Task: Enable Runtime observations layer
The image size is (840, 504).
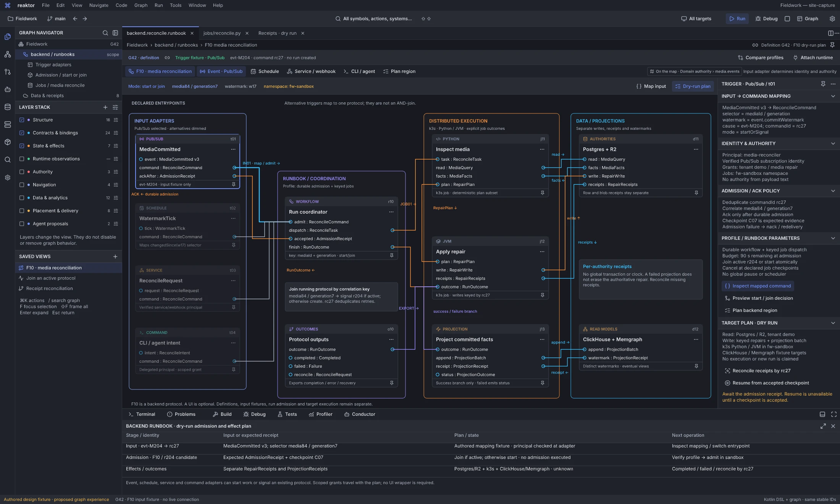Action: click(22, 159)
